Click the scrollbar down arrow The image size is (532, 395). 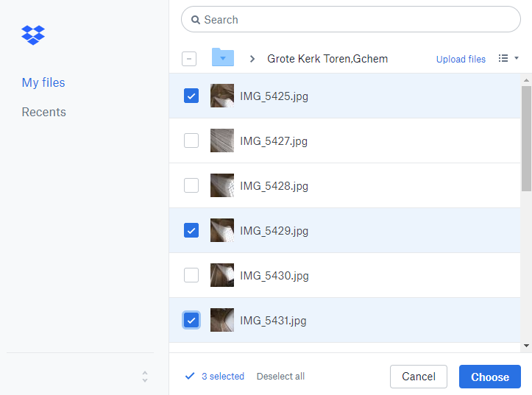point(526,346)
